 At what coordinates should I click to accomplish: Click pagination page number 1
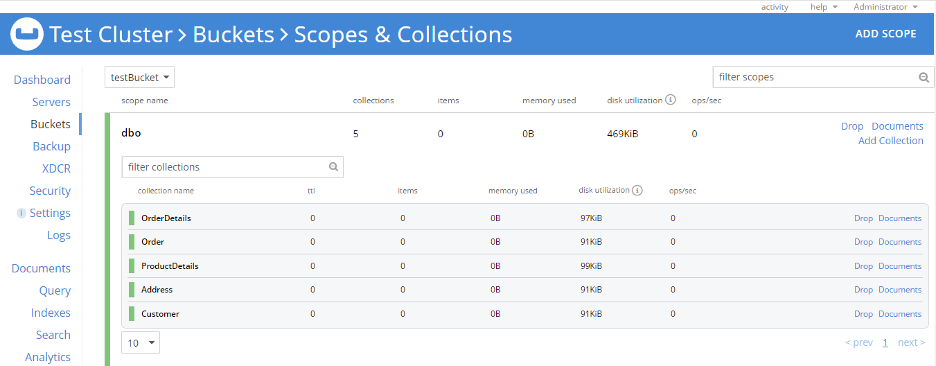(885, 343)
